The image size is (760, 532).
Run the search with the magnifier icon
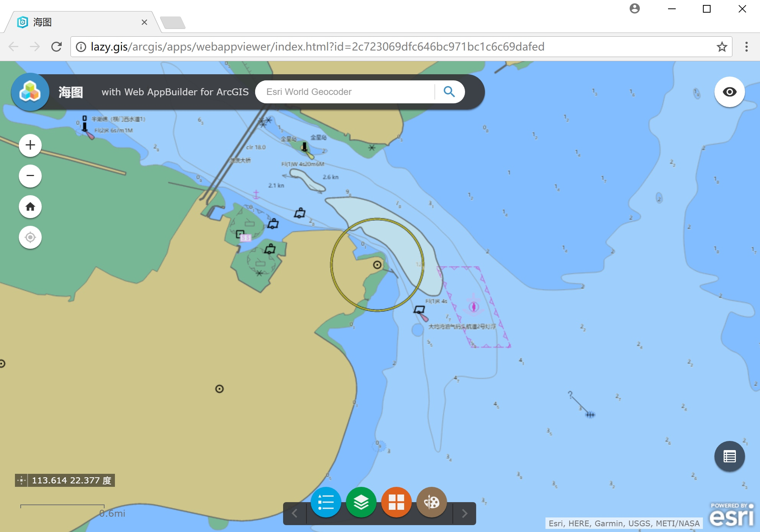pyautogui.click(x=449, y=91)
